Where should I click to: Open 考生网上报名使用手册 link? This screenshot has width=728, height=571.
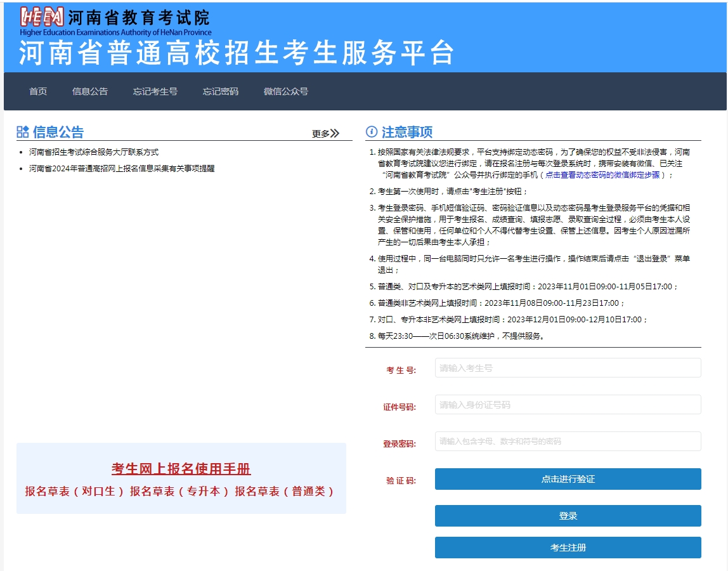181,469
